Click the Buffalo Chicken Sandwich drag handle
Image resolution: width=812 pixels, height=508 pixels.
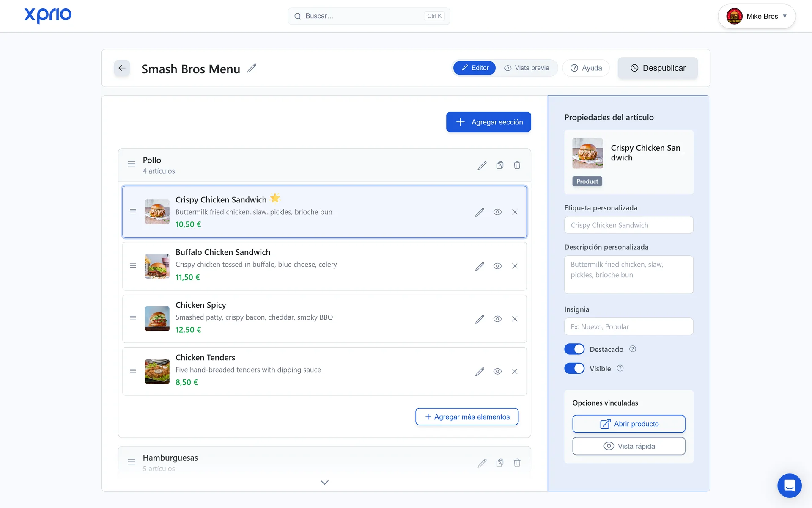[133, 266]
